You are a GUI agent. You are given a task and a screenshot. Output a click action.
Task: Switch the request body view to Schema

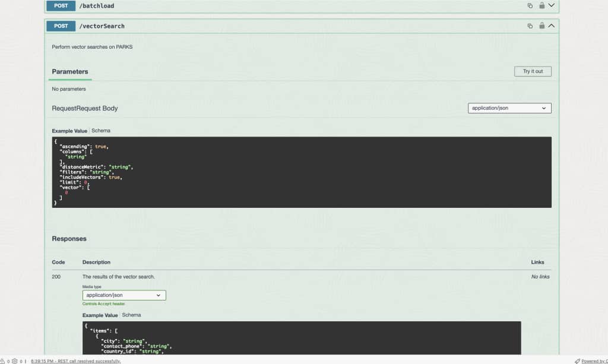click(x=101, y=130)
